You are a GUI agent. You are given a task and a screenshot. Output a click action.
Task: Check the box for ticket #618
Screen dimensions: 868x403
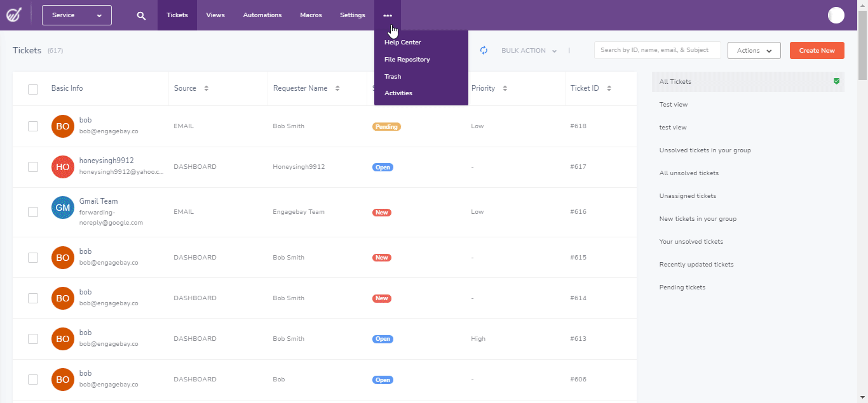[x=33, y=126]
